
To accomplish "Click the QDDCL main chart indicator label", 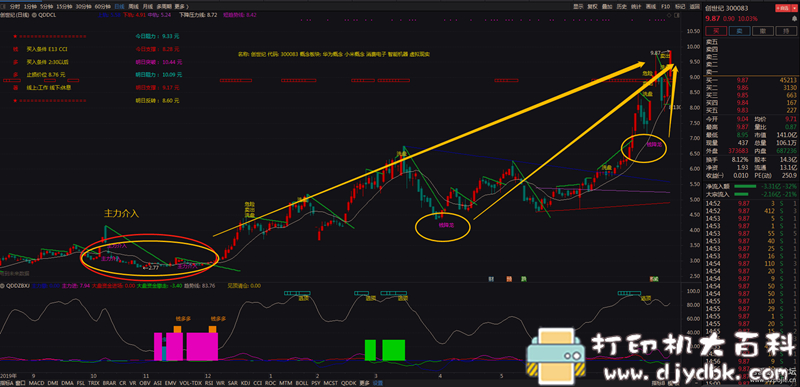I will [47, 15].
